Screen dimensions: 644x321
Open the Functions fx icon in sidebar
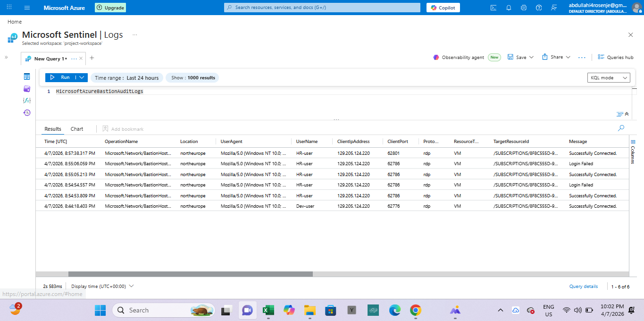(x=27, y=101)
